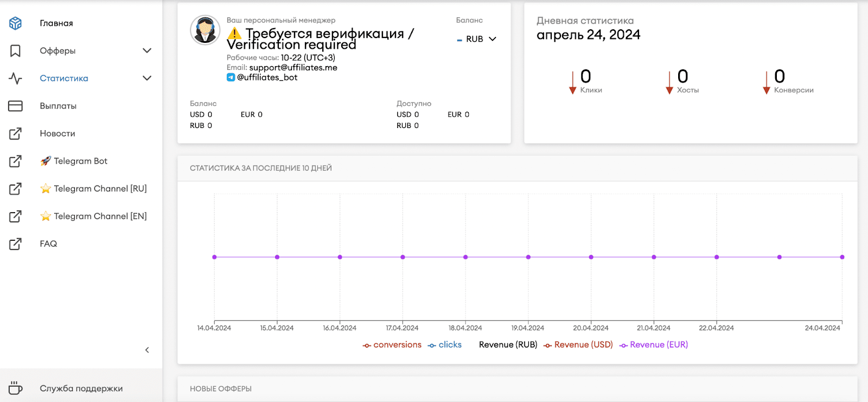Go to Главная in the sidebar

point(56,23)
